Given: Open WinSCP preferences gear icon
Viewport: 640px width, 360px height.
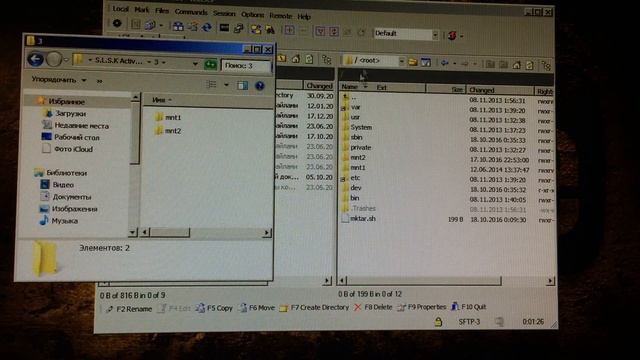Looking at the screenshot, I should point(117,24).
